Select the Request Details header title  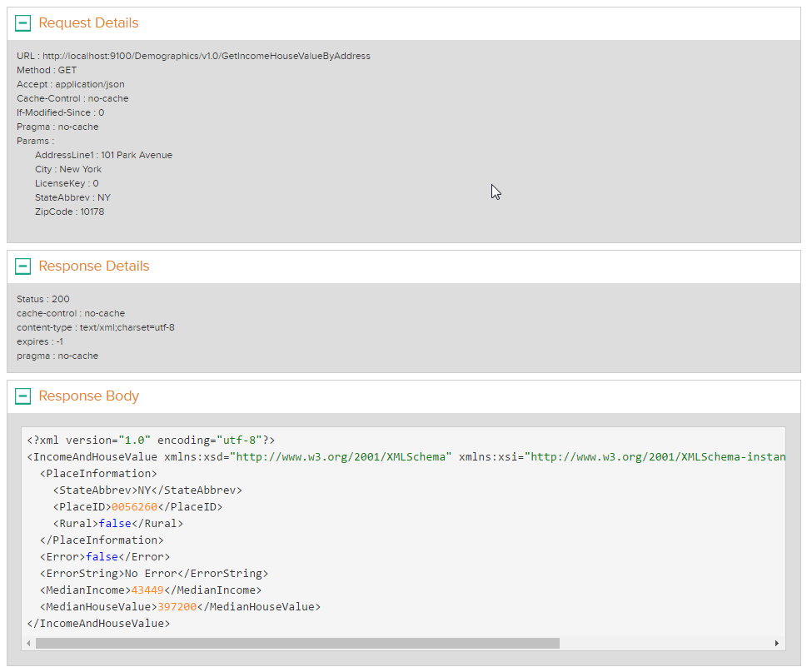click(88, 22)
